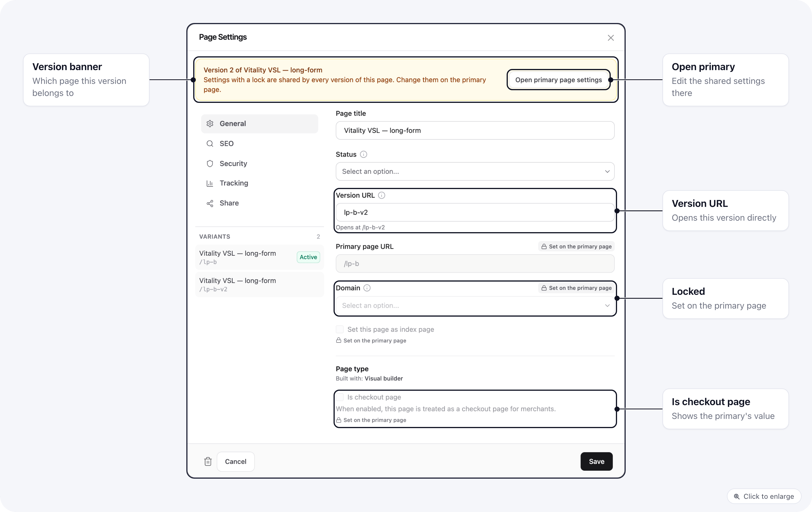This screenshot has width=812, height=512.
Task: Click lock icon under index page checkbox
Action: [338, 340]
